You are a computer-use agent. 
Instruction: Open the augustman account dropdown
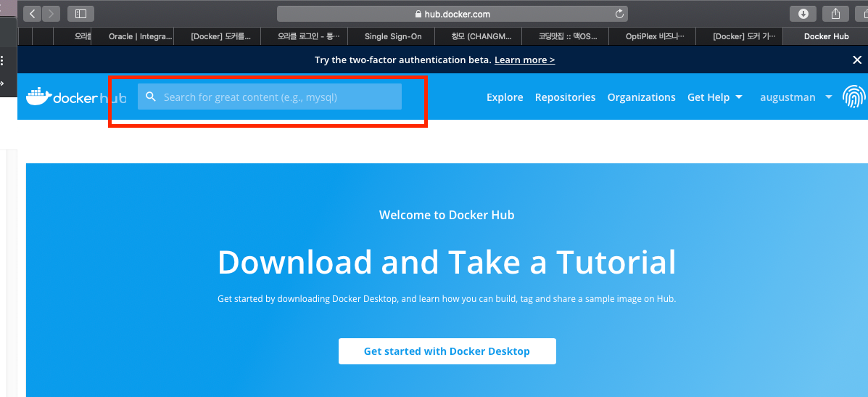[x=796, y=97]
